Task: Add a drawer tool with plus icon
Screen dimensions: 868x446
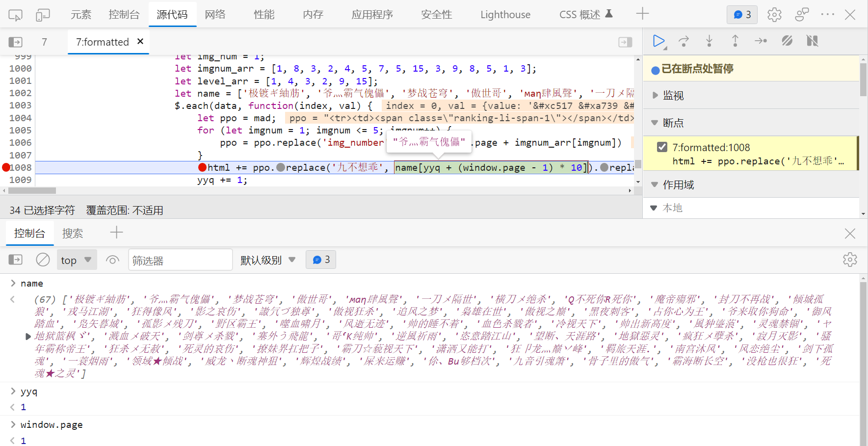Action: [116, 233]
